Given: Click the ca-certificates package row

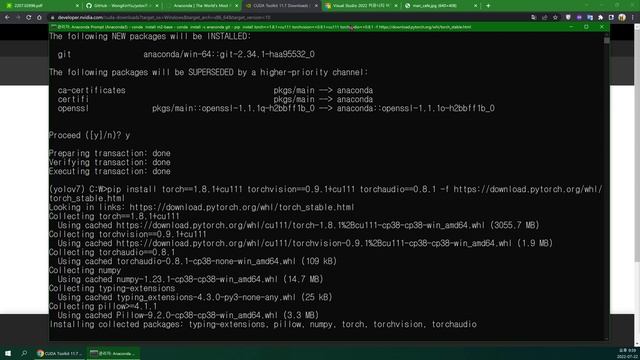Looking at the screenshot, I should [x=215, y=90].
